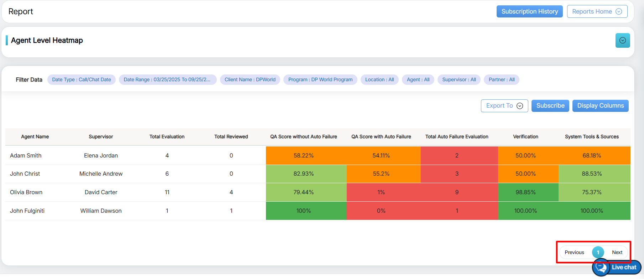Click Olivia Brown's 98.85% Verification cell

point(525,192)
